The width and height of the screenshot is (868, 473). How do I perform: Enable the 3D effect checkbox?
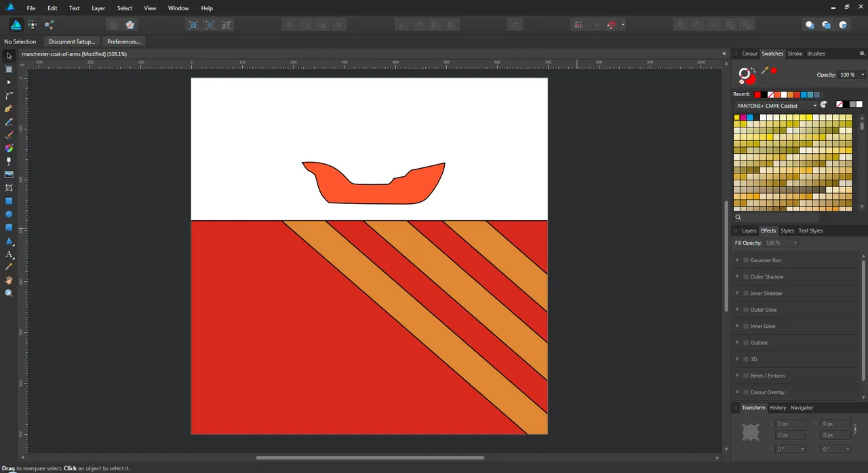click(746, 359)
